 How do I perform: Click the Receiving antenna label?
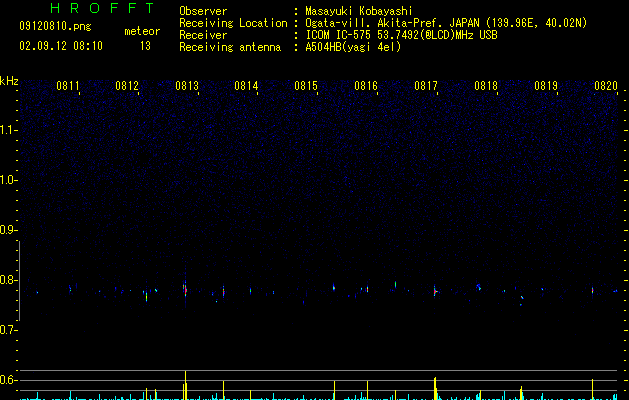230,47
